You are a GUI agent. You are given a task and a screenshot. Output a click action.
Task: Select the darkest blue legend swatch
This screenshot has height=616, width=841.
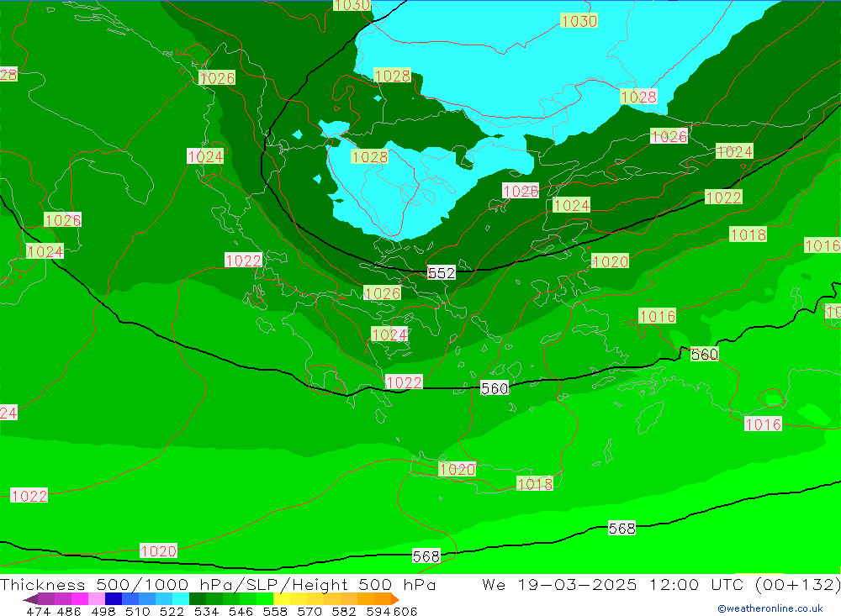(x=114, y=598)
